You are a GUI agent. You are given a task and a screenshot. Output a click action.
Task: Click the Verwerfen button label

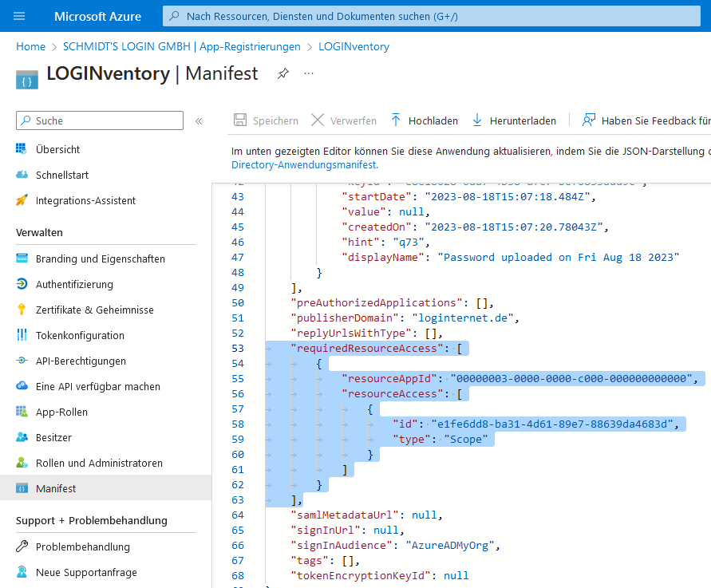coord(354,121)
